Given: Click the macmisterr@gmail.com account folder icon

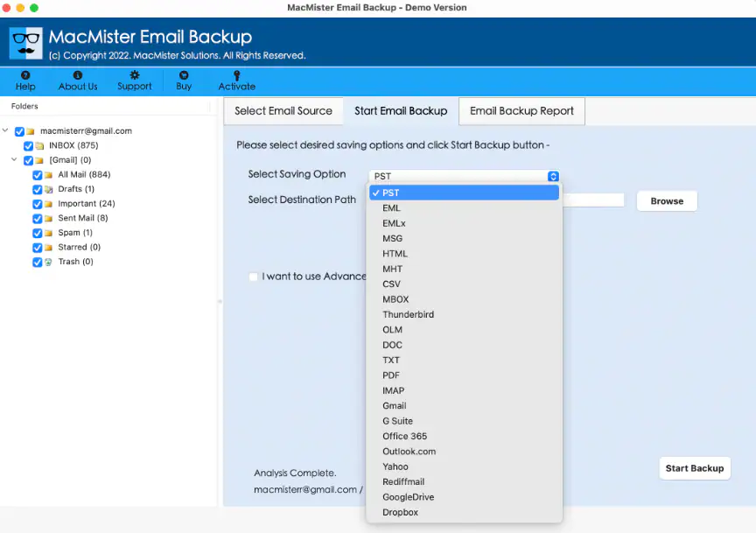Looking at the screenshot, I should [x=31, y=131].
